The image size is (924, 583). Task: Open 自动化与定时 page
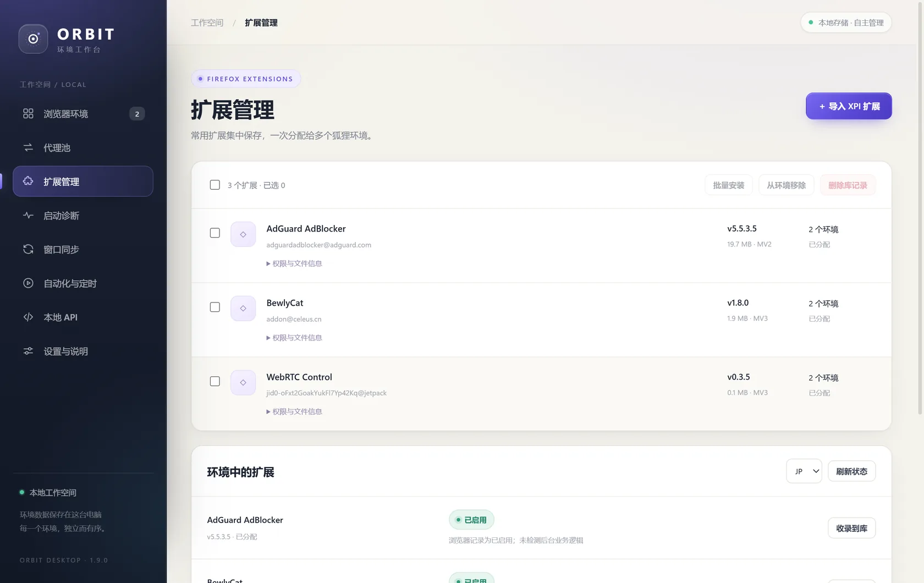[x=83, y=283]
